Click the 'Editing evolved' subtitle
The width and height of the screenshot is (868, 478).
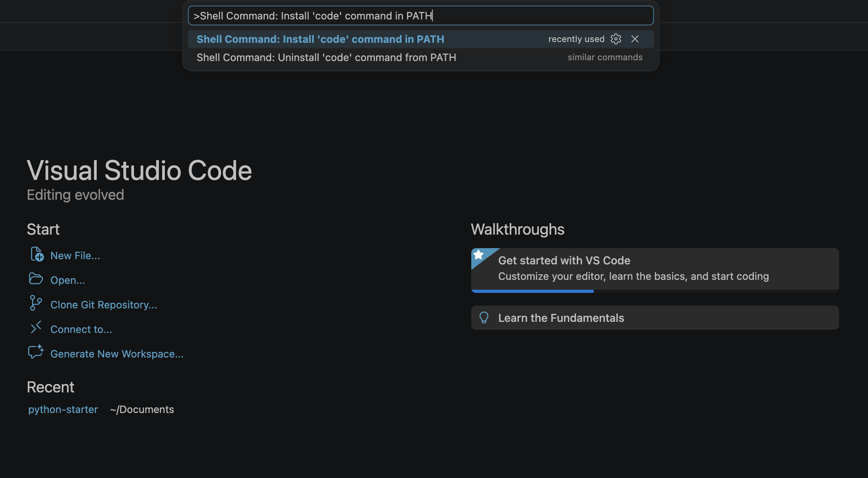coord(75,195)
